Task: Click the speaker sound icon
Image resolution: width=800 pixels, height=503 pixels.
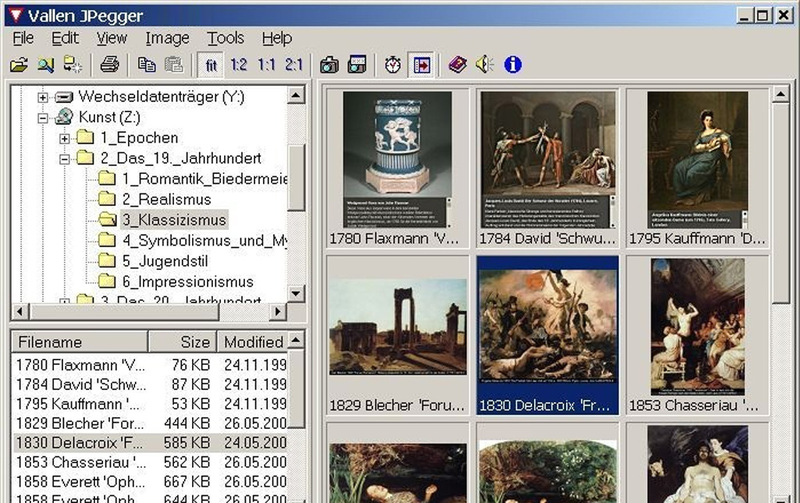Action: (485, 65)
